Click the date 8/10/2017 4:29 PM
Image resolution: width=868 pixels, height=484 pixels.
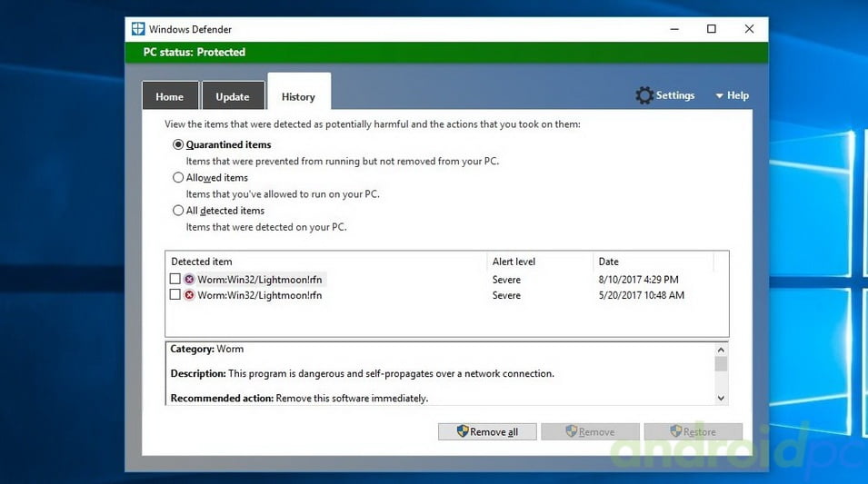click(638, 280)
